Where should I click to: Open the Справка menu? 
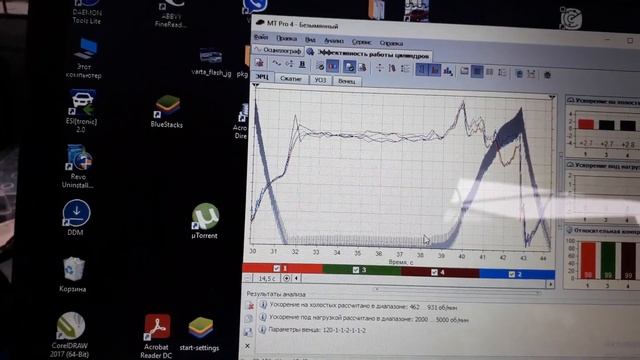[391, 43]
